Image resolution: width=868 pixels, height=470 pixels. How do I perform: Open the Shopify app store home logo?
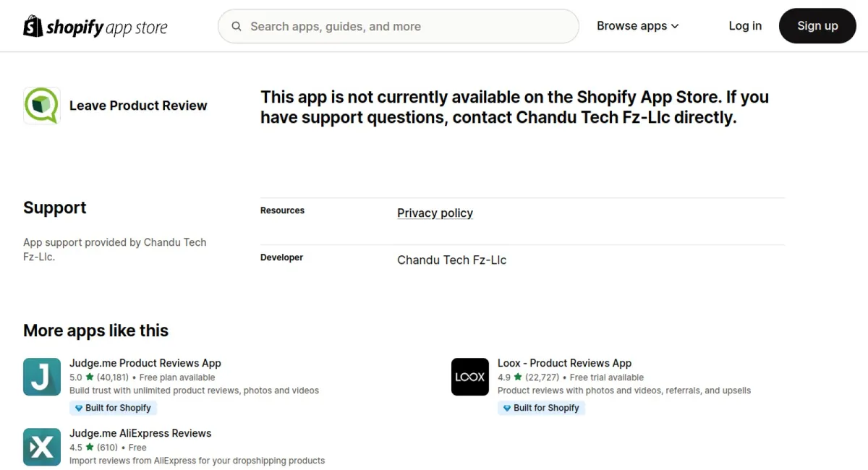[95, 27]
